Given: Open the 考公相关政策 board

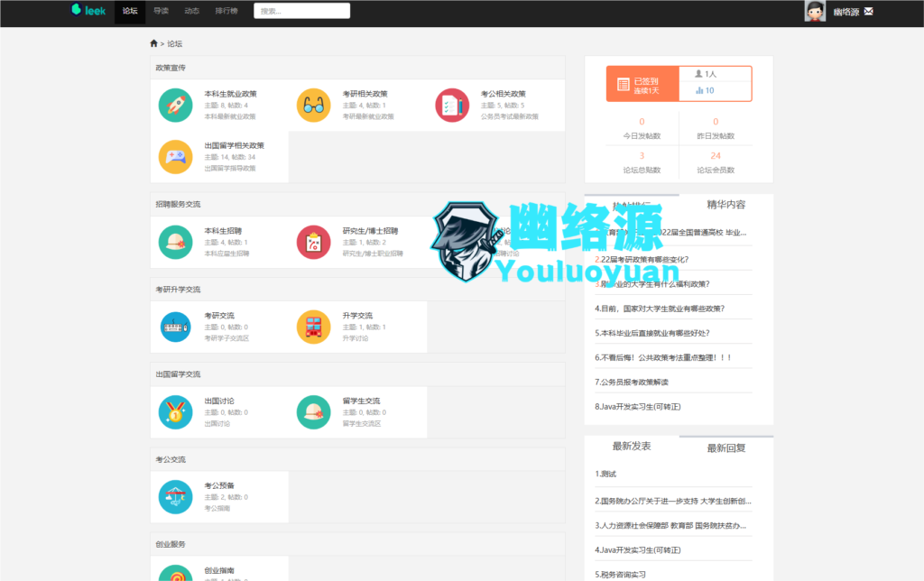Looking at the screenshot, I should (x=504, y=94).
